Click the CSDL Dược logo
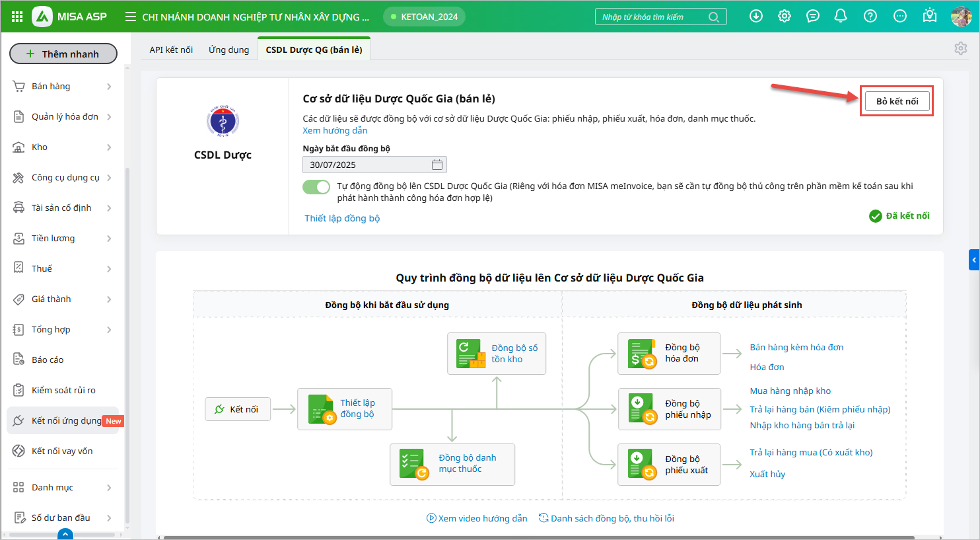 click(x=223, y=122)
